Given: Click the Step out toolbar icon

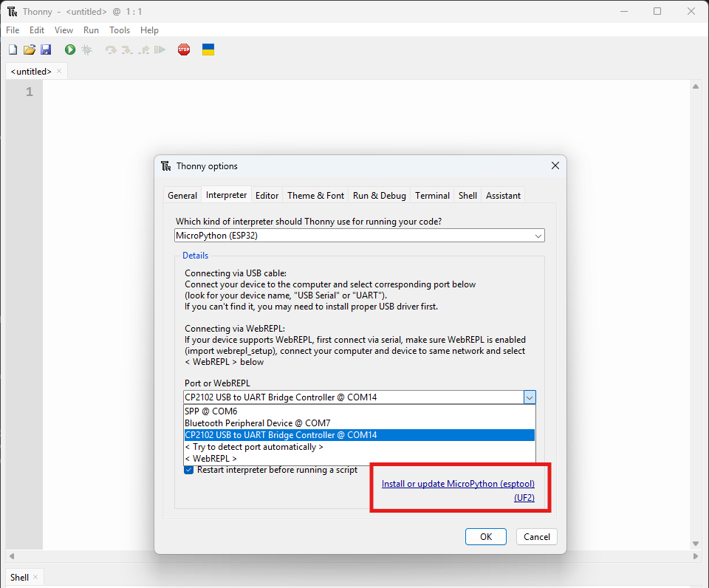Looking at the screenshot, I should pyautogui.click(x=144, y=49).
